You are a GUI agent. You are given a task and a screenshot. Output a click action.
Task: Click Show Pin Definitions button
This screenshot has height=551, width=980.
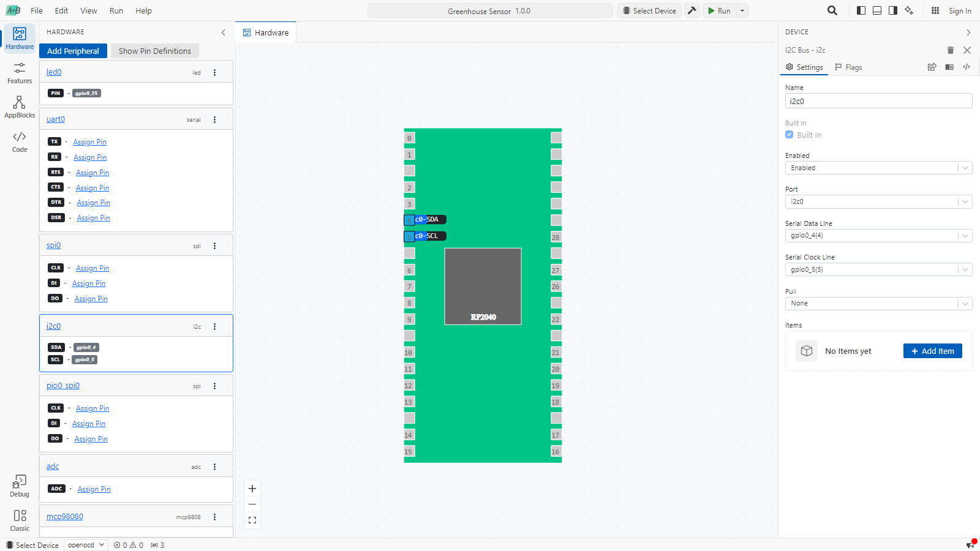point(155,51)
